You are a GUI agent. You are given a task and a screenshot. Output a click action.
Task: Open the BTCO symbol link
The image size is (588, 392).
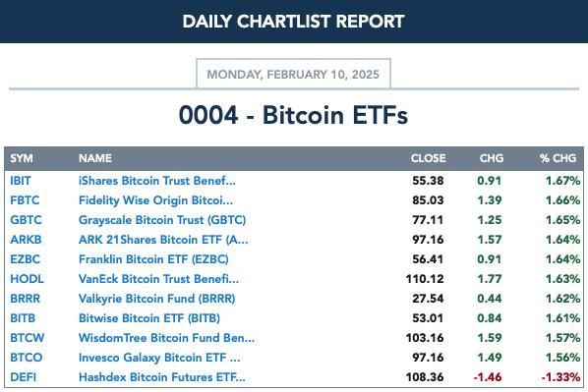tap(27, 358)
